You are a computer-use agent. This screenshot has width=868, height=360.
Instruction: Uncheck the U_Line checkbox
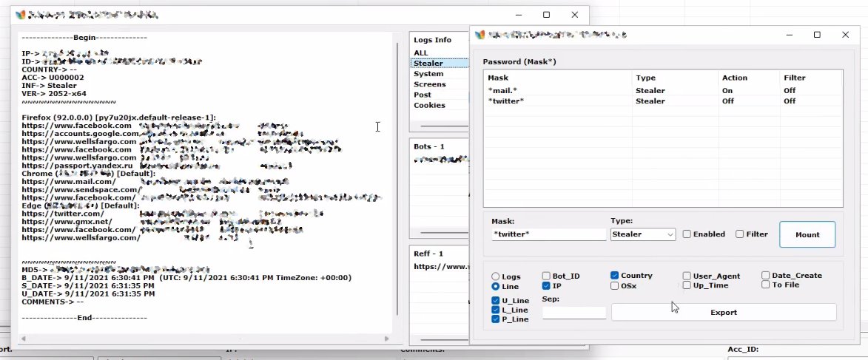coord(496,301)
